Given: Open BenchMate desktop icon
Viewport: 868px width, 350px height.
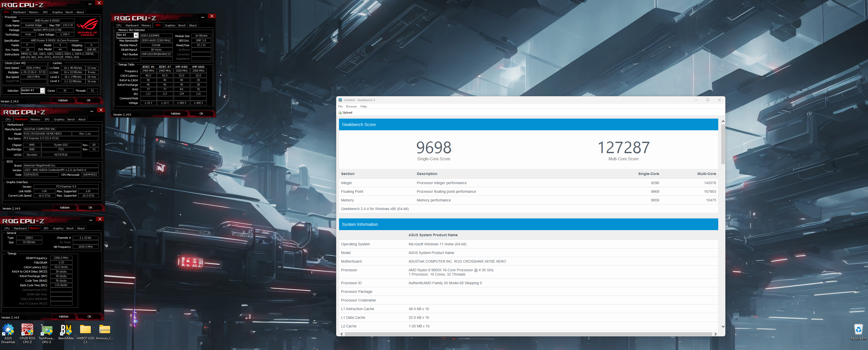Looking at the screenshot, I should (66, 332).
